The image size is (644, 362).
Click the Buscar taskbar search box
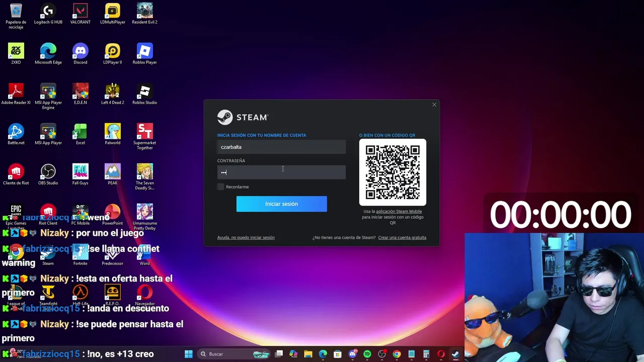tap(234, 354)
